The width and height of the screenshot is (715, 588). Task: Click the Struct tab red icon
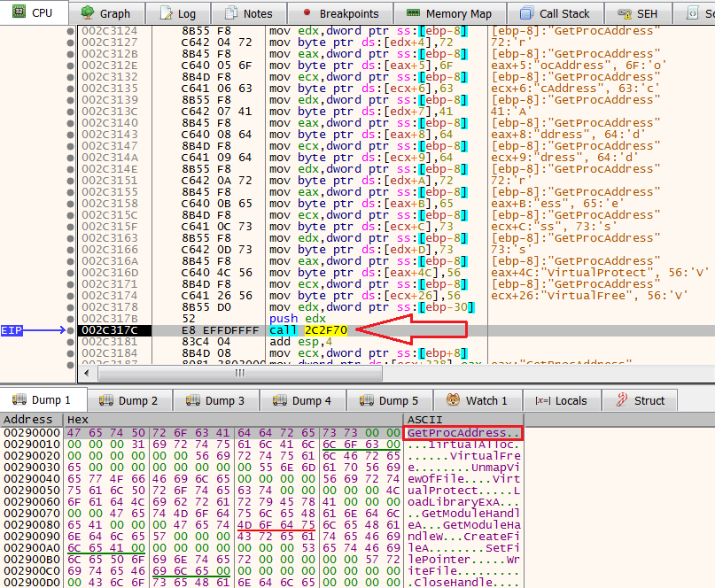click(x=621, y=399)
